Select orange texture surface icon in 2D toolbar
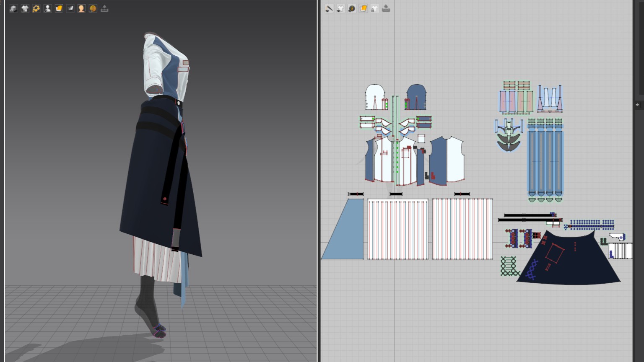The width and height of the screenshot is (644, 362). [x=363, y=8]
